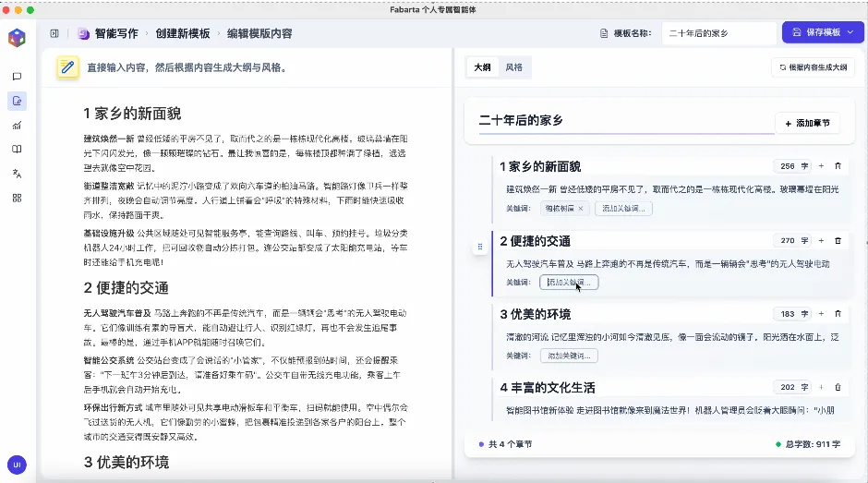This screenshot has height=483, width=868.
Task: Select the 大纲 tab
Action: point(482,67)
